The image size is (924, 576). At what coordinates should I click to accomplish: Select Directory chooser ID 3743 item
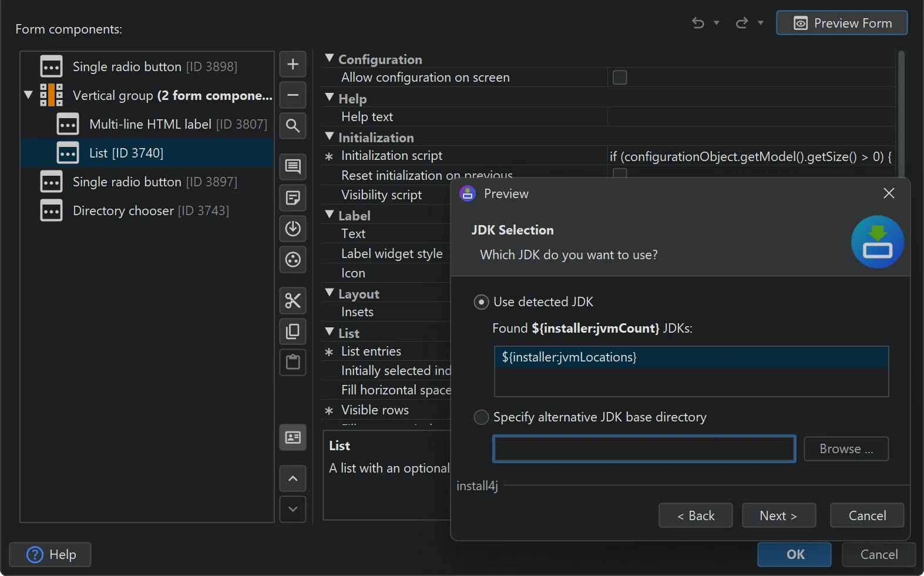(x=147, y=210)
